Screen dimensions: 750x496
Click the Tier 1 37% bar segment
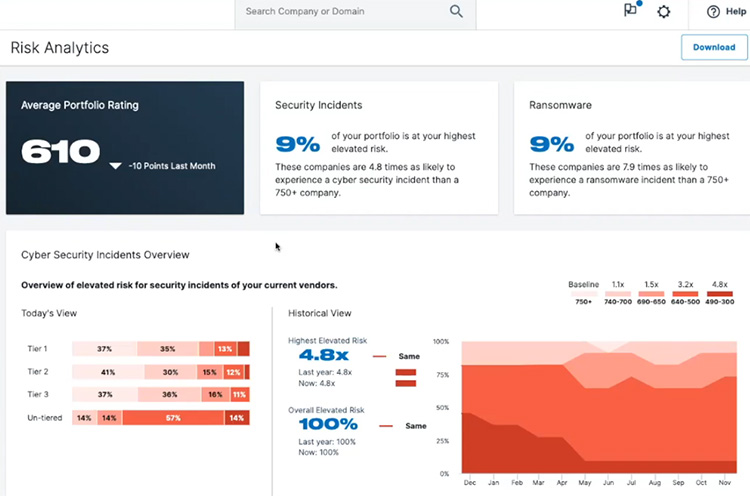coord(104,349)
